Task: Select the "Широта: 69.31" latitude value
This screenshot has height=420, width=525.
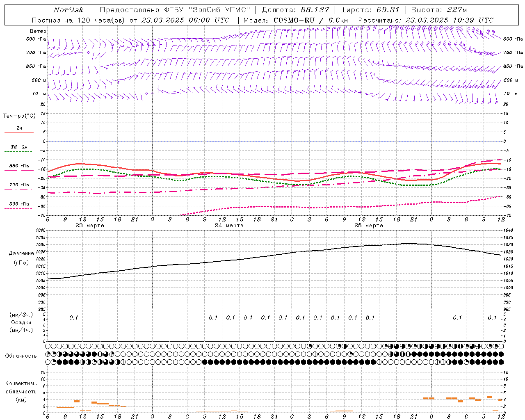Action: pyautogui.click(x=370, y=10)
